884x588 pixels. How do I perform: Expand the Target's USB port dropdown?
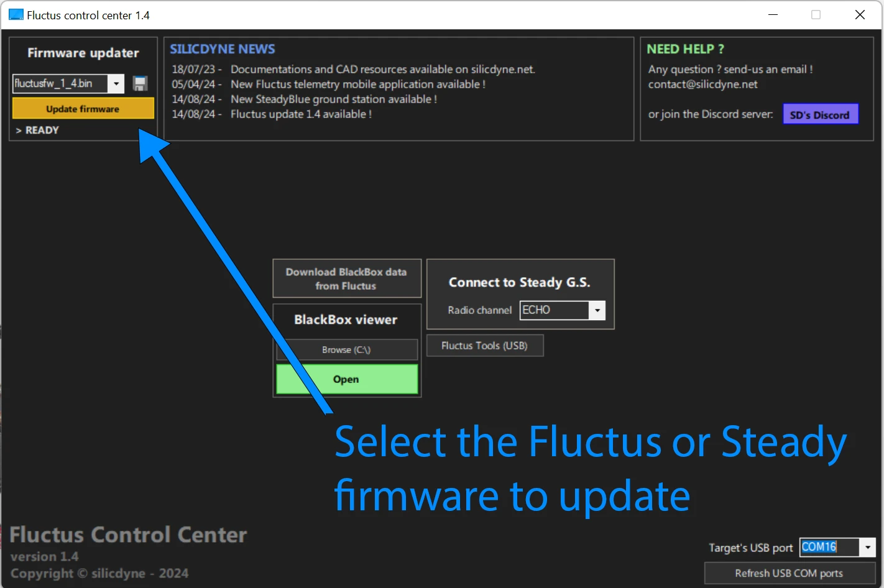868,547
